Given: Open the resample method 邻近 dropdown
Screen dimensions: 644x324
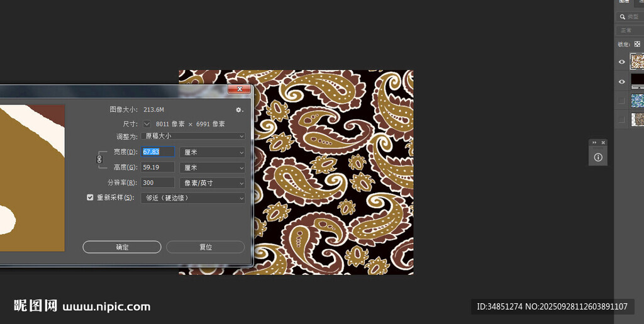Looking at the screenshot, I should point(194,198).
